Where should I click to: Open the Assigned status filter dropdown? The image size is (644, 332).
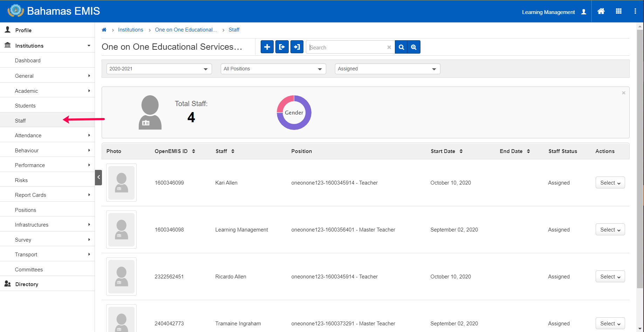click(x=388, y=69)
